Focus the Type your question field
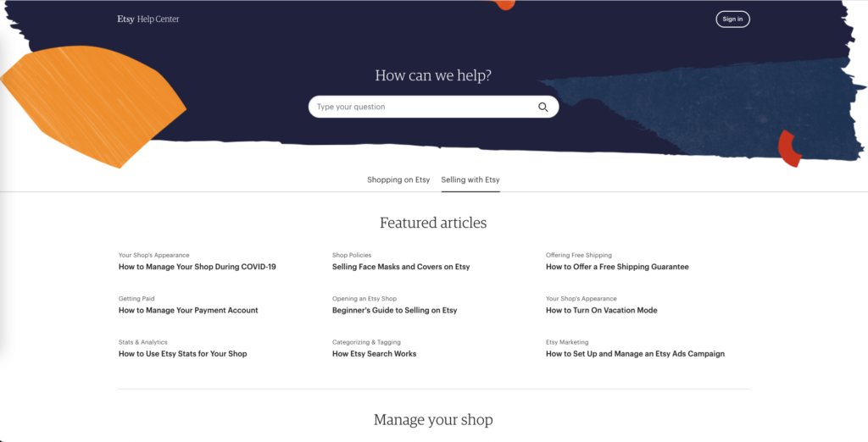This screenshot has height=442, width=868. tap(433, 107)
